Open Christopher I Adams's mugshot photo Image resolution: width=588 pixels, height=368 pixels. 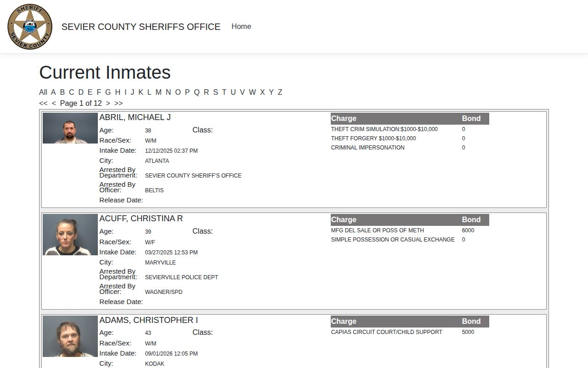click(70, 336)
